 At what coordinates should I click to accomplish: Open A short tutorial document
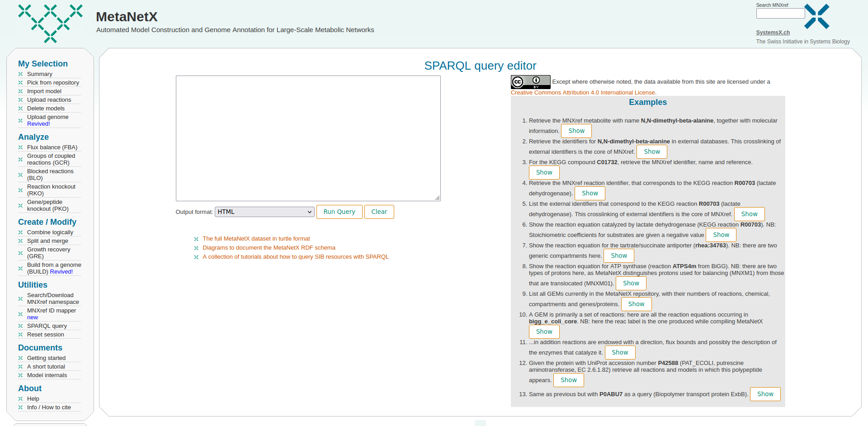[x=46, y=367]
